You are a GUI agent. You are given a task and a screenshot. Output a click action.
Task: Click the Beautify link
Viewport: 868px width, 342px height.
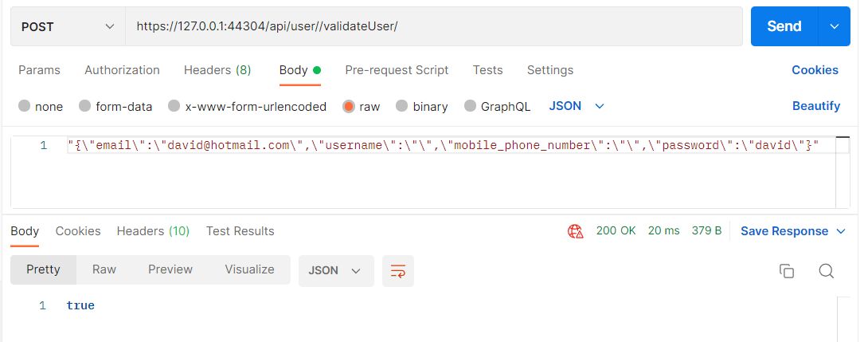point(815,106)
